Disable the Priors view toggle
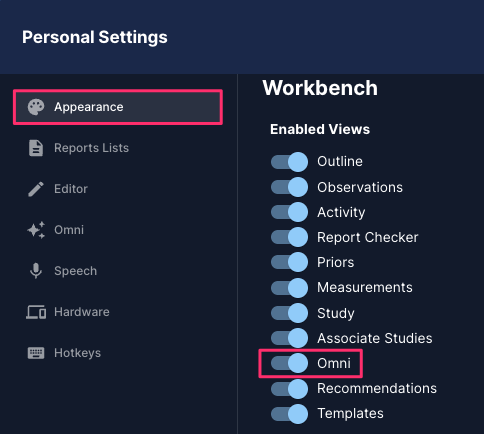The width and height of the screenshot is (484, 434). pyautogui.click(x=289, y=262)
